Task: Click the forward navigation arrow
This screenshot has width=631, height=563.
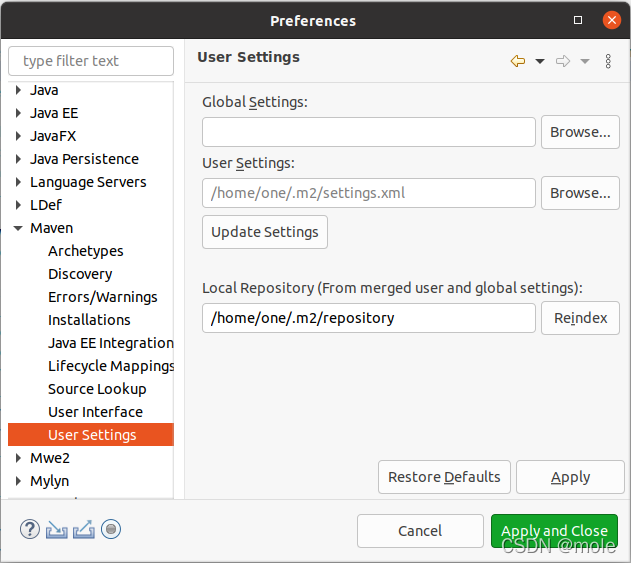Action: [563, 61]
